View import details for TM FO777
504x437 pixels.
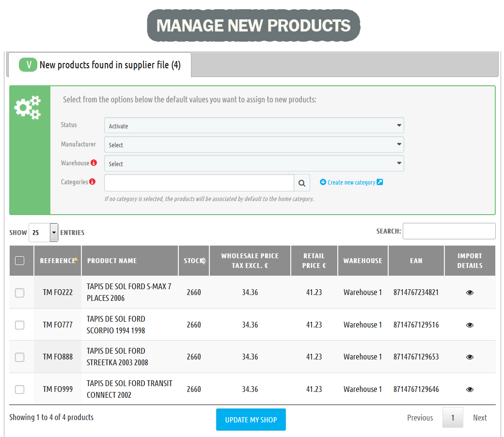[469, 325]
